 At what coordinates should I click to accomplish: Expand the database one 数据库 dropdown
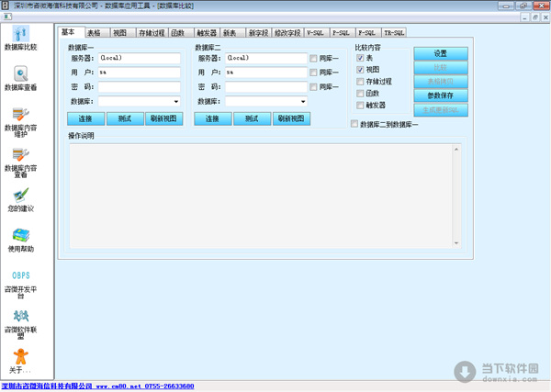tap(176, 102)
